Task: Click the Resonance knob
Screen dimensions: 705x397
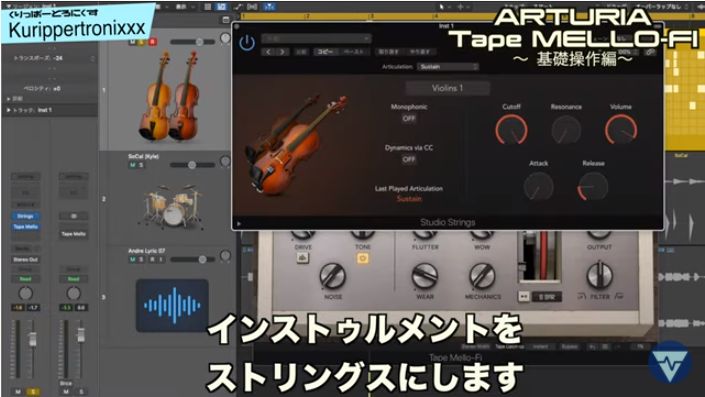Action: click(566, 129)
